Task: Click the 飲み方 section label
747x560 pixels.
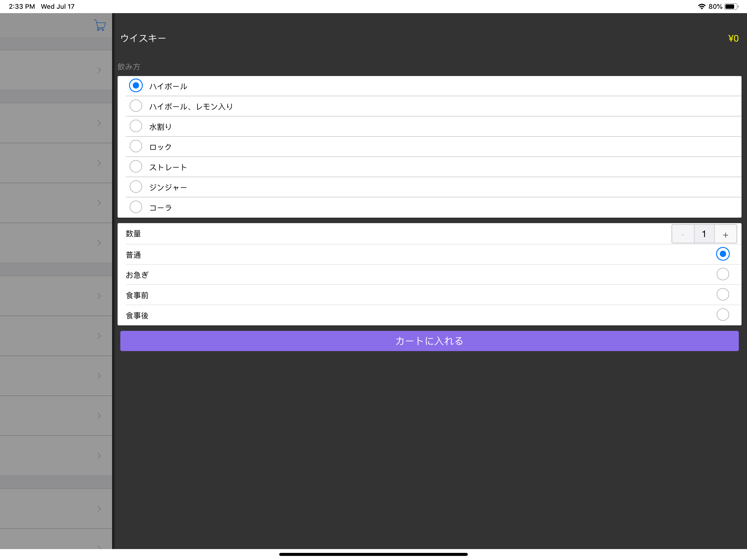Action: pyautogui.click(x=129, y=67)
